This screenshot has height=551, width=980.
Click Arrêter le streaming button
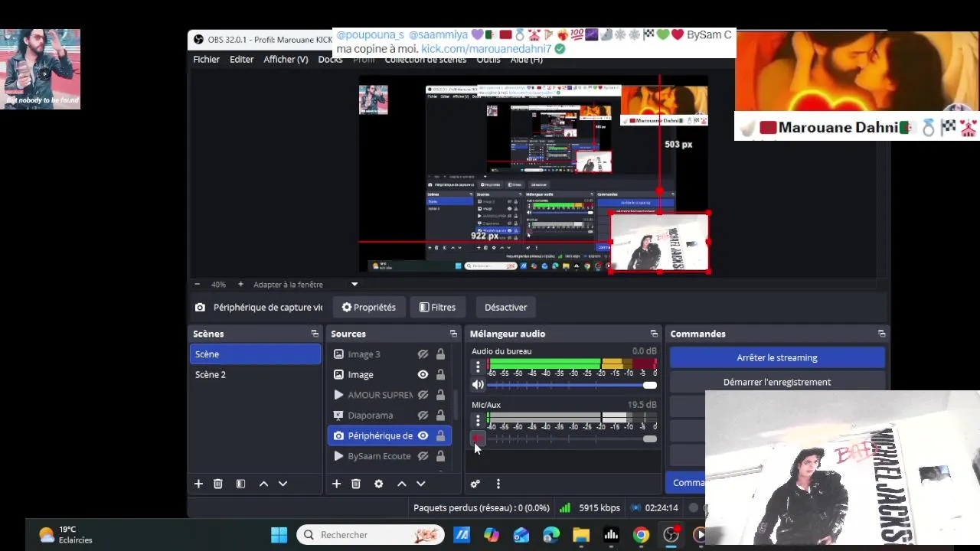click(777, 357)
